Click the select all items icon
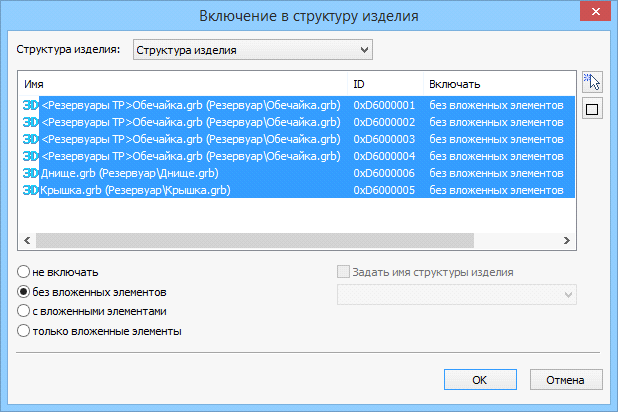Viewport: 618px width, 412px height. coord(591,84)
